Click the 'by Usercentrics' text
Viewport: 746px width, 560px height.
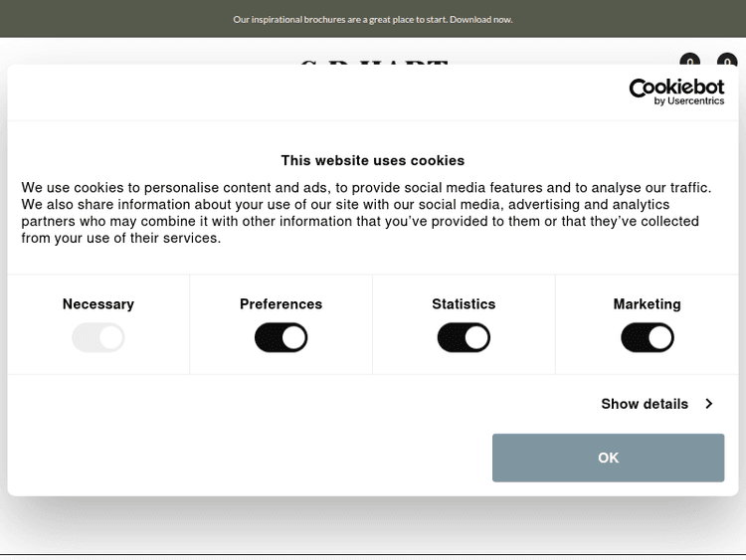pos(689,101)
